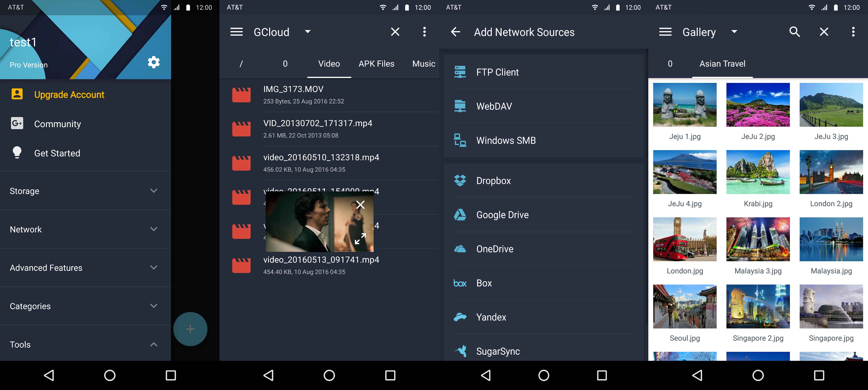Select the Asian Travel tab

722,64
